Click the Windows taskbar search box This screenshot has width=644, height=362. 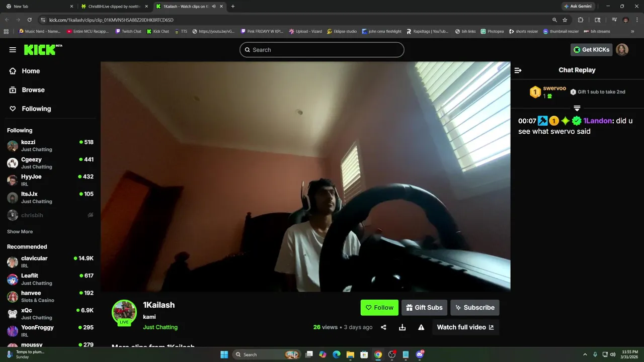[x=267, y=354]
